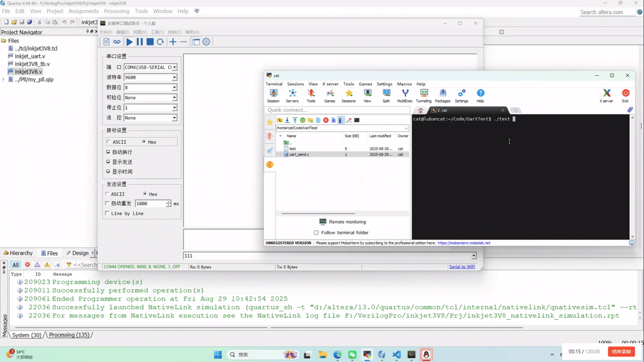Click the download arrow in SFTP toolbar
The height and width of the screenshot is (362, 644).
pos(287,120)
